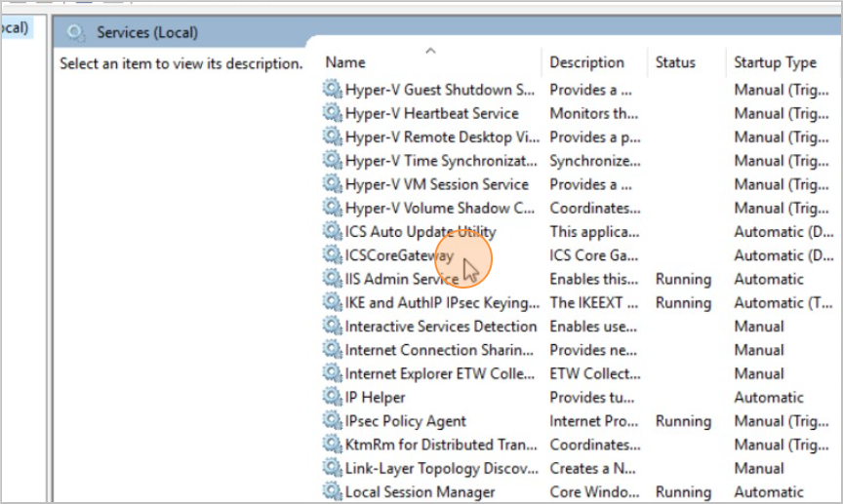Click Manual startup type of Interactive Services Detection
Image resolution: width=843 pixels, height=504 pixels.
(759, 327)
